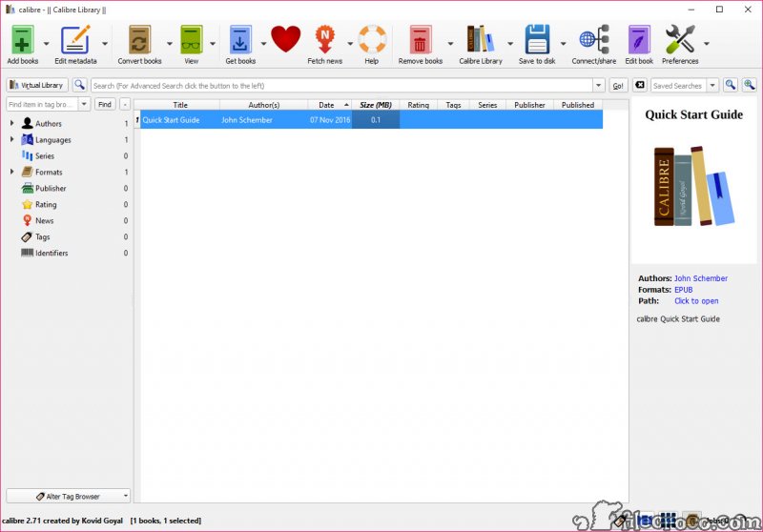Click the Find button in tag browser
763x532 pixels.
click(105, 104)
